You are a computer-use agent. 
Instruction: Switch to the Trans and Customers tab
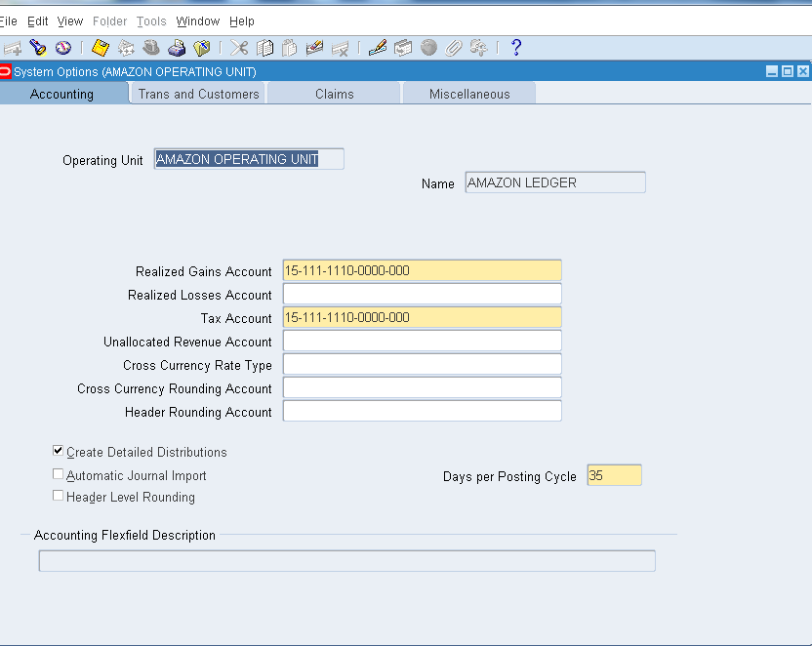(x=198, y=94)
